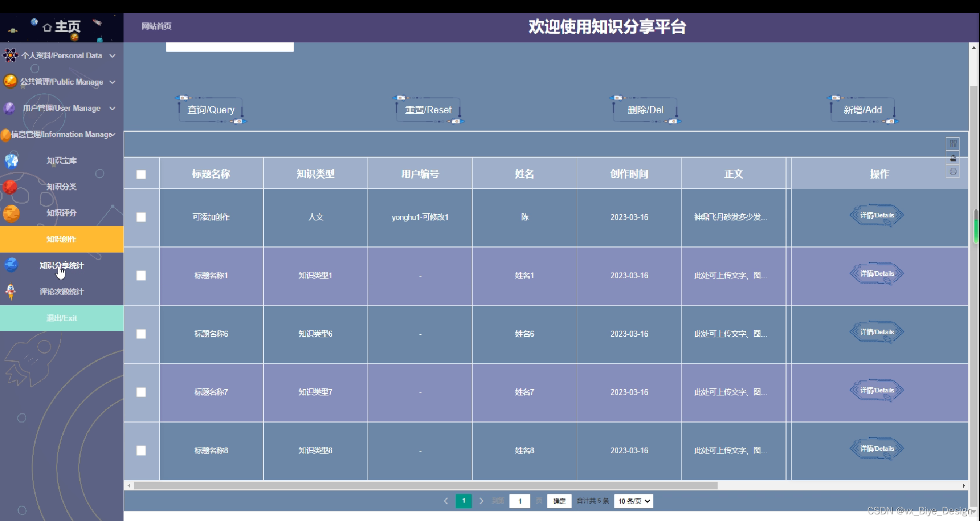
Task: Select page 1 in pagination
Action: click(463, 501)
